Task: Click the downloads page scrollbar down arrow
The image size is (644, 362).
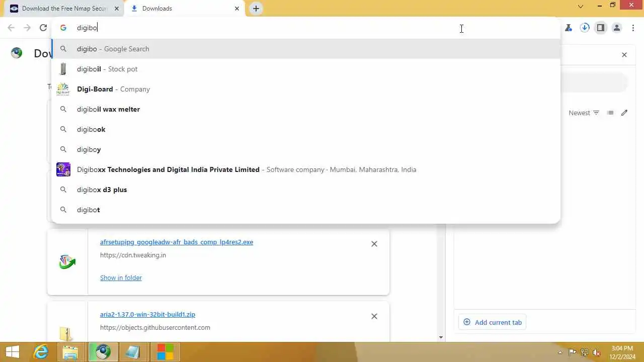Action: coord(441,337)
